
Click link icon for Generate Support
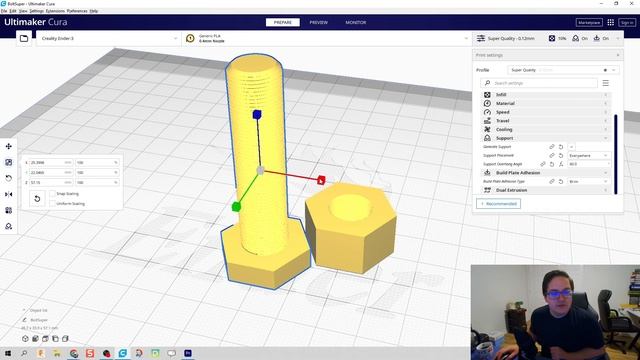click(552, 147)
